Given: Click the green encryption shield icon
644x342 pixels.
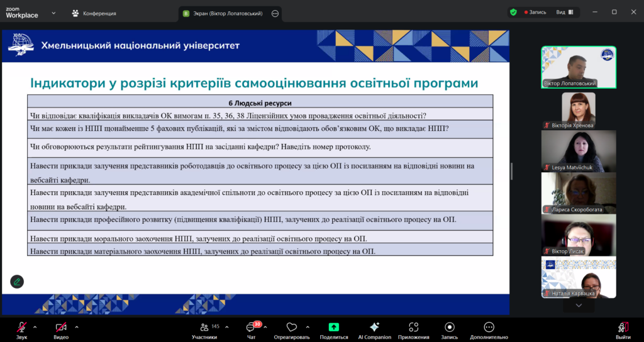Looking at the screenshot, I should coord(513,12).
